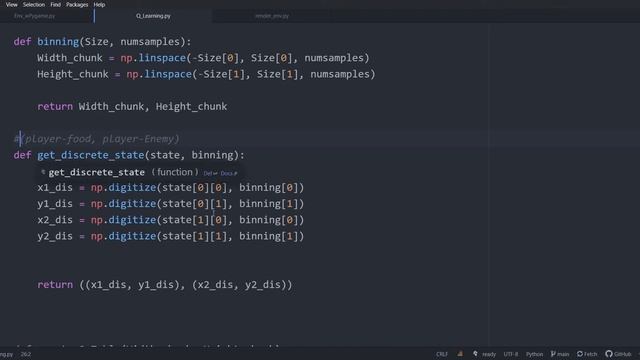
Task: Switch to the rightmost editor tab
Action: (x=272, y=16)
